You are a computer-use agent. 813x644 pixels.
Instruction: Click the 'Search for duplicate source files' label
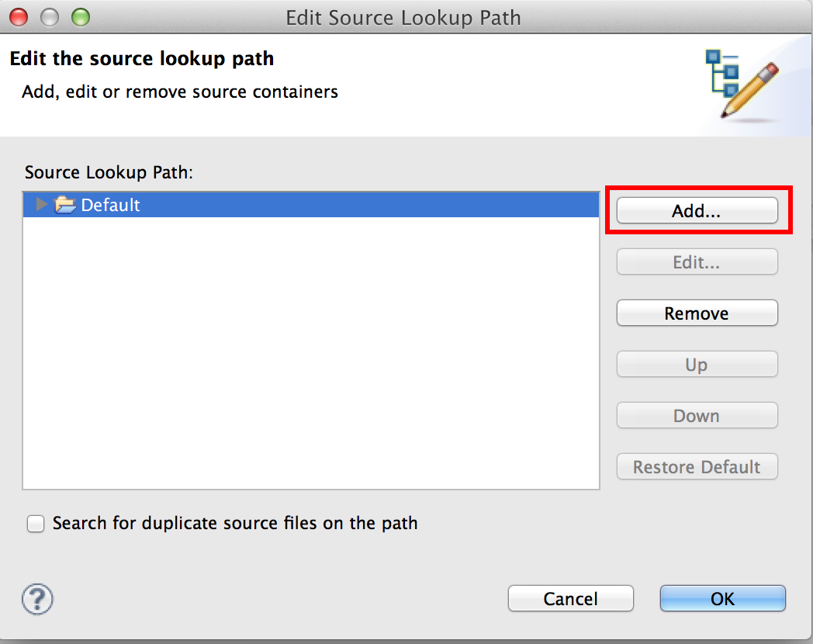click(x=235, y=523)
